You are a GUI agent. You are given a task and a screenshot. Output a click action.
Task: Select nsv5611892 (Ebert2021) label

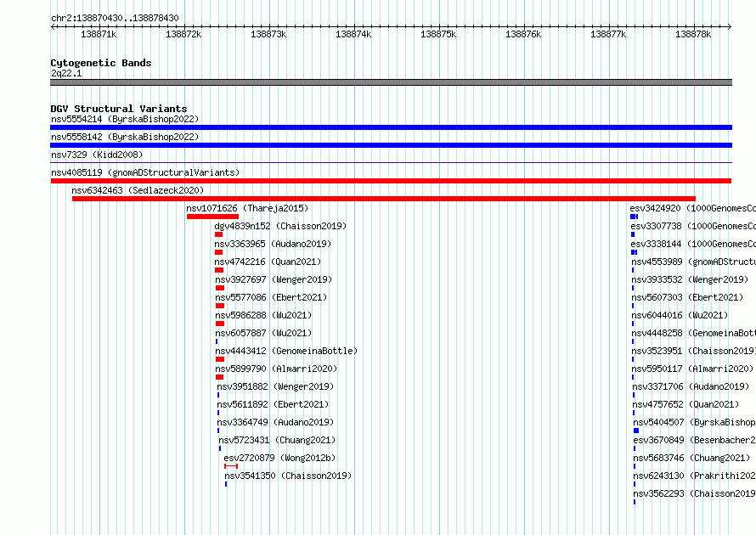point(273,404)
